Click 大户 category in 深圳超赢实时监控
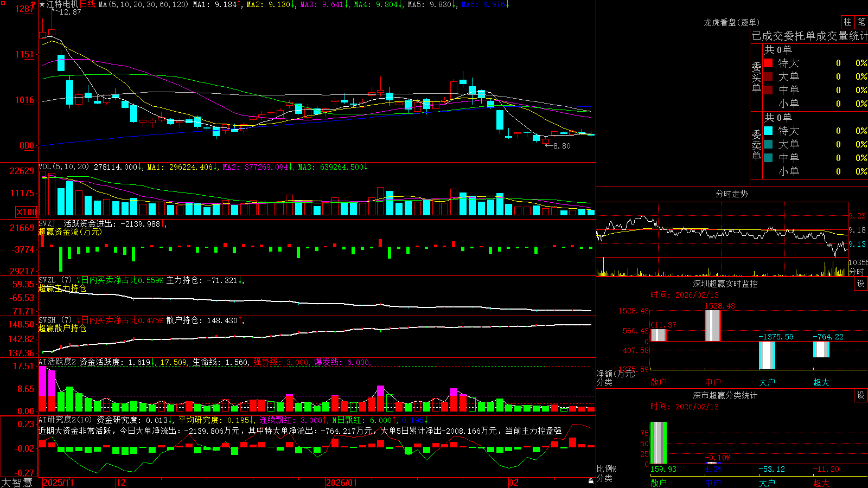This screenshot has height=488, width=868. (x=767, y=382)
